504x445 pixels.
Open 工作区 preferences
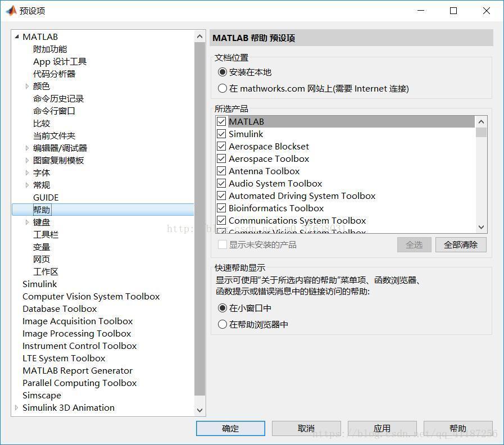pyautogui.click(x=46, y=271)
